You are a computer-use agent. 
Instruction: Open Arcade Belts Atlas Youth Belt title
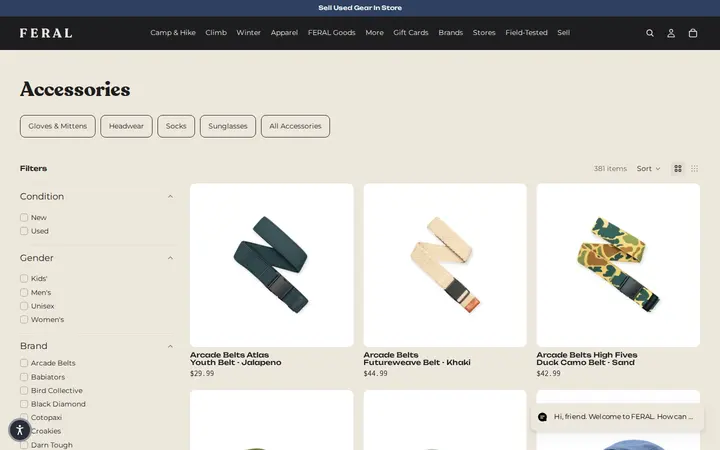click(x=236, y=359)
